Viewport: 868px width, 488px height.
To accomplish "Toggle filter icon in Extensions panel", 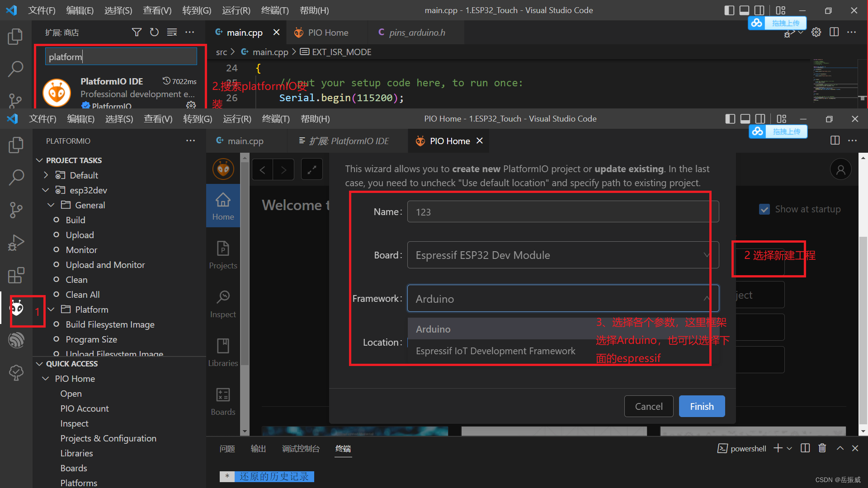I will pos(136,33).
